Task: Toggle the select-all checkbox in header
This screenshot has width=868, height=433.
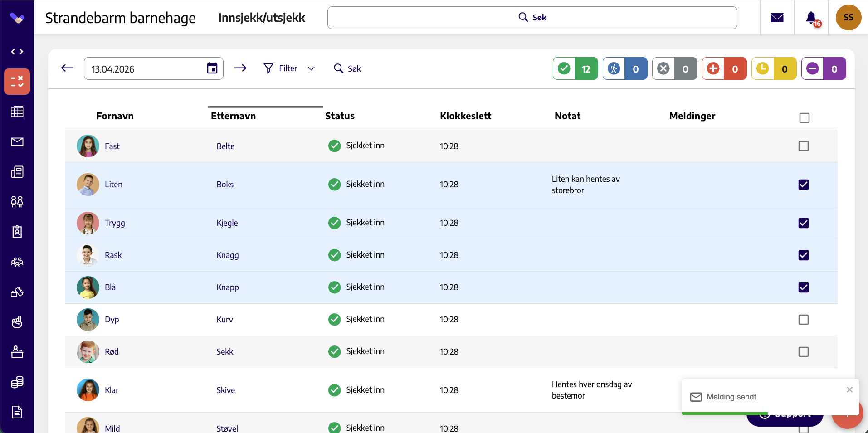Action: (805, 118)
